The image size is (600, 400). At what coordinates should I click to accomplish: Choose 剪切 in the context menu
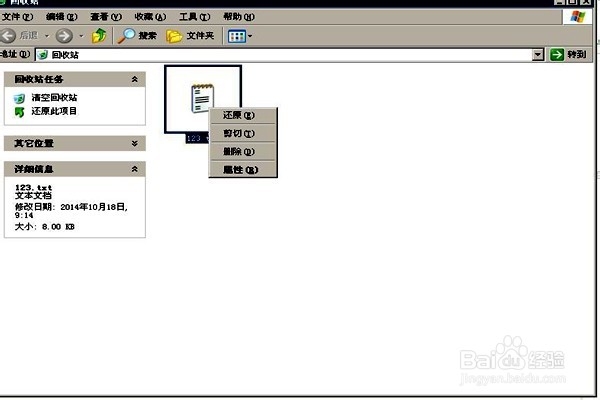coord(243,133)
